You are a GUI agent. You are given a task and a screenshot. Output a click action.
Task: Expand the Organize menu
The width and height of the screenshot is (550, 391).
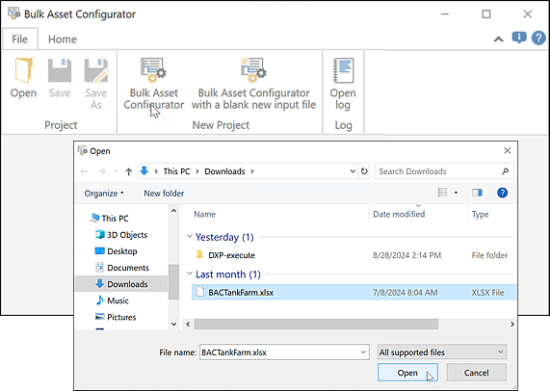[x=104, y=193]
